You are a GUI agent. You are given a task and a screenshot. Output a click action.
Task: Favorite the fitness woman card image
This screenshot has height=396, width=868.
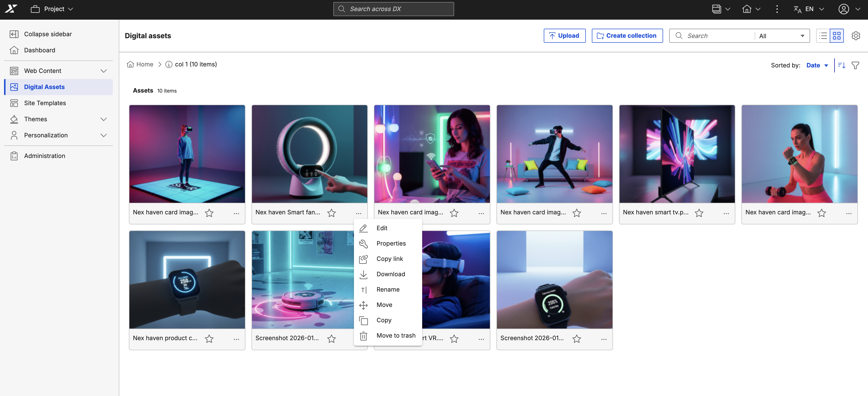coord(822,213)
